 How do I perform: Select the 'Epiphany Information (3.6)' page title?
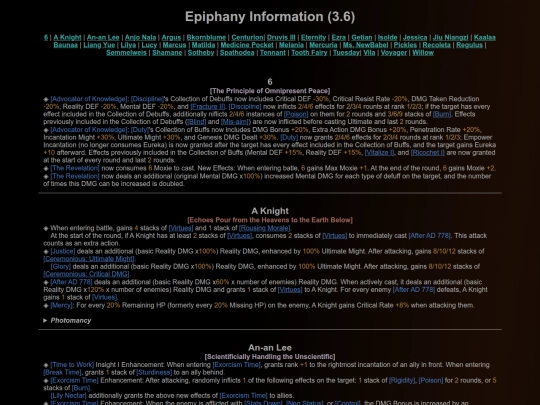[270, 17]
